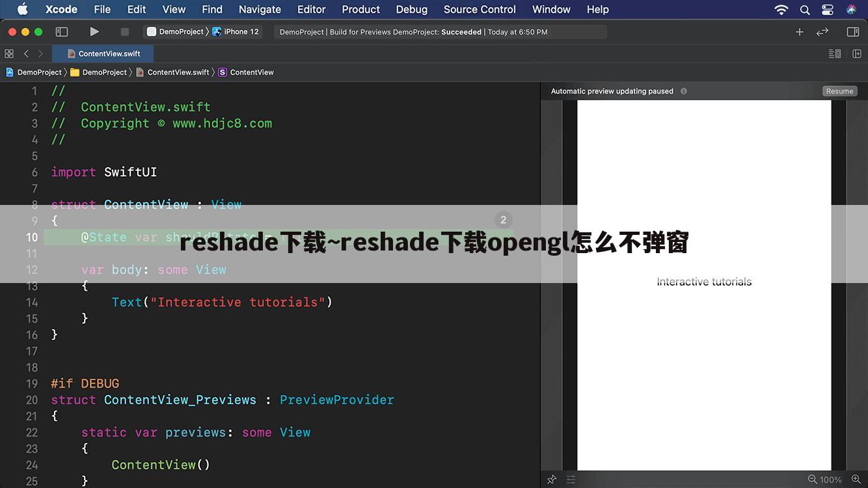868x488 pixels.
Task: Click line number 6 in gutter
Action: coord(34,172)
